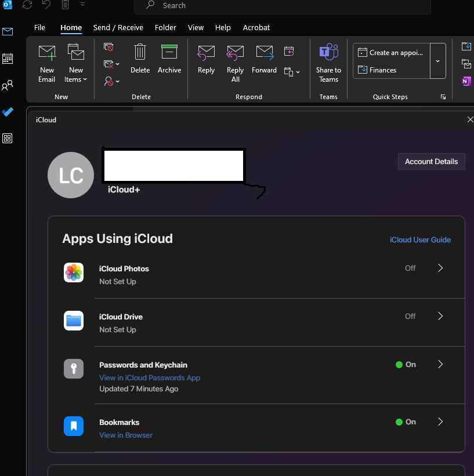Select Create an appointment quick step
This screenshot has height=476, width=474.
[390, 53]
